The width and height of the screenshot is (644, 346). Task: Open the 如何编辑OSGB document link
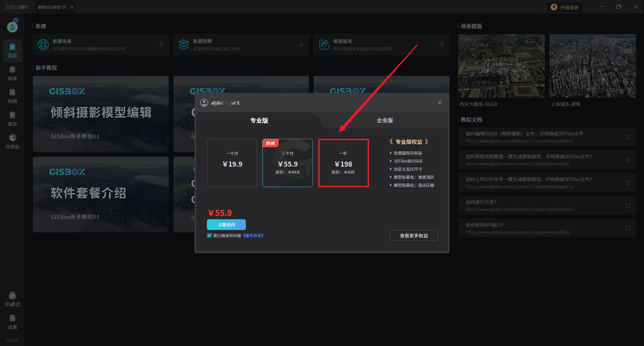[x=547, y=137]
